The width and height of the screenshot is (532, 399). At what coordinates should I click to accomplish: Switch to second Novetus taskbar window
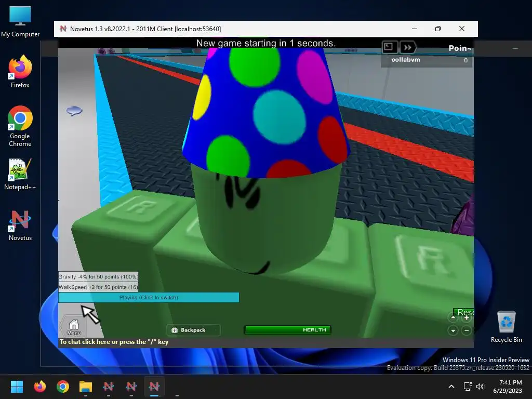[x=131, y=387]
